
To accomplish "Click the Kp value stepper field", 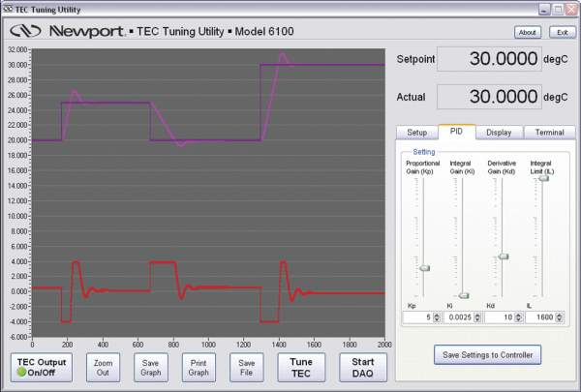I will click(x=419, y=317).
